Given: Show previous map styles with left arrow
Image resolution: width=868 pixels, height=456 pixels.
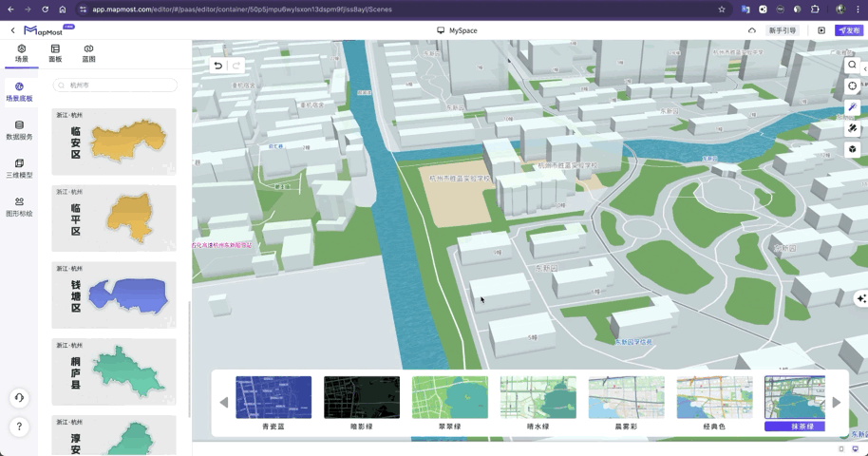Looking at the screenshot, I should (x=223, y=402).
